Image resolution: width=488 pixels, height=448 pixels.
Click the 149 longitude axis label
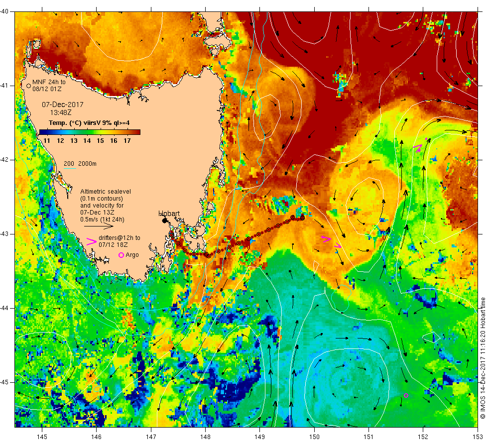(x=260, y=437)
